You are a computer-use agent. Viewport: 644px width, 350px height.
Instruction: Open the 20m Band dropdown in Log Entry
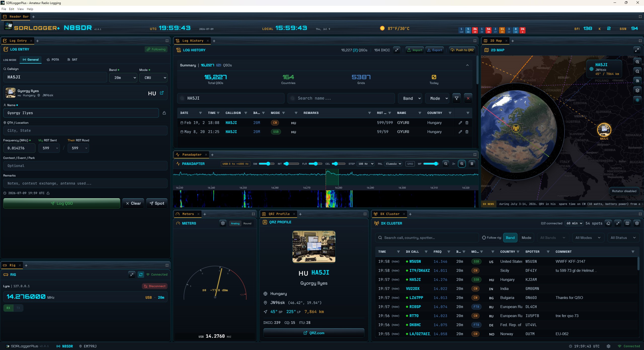[x=123, y=78]
